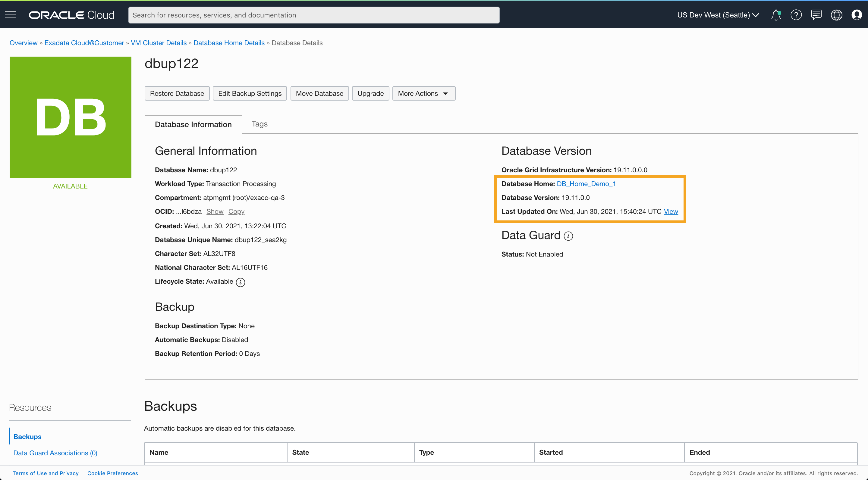Open the More Actions dropdown

coord(423,93)
